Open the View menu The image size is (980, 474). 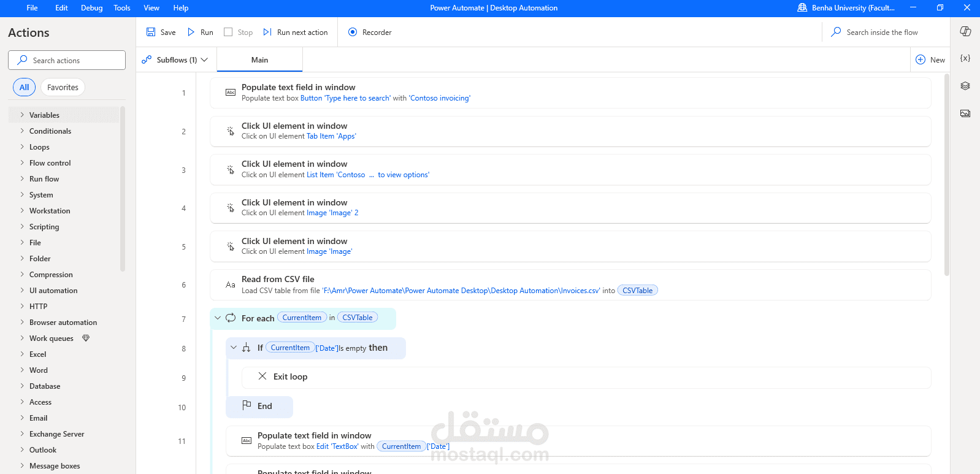[x=151, y=8]
